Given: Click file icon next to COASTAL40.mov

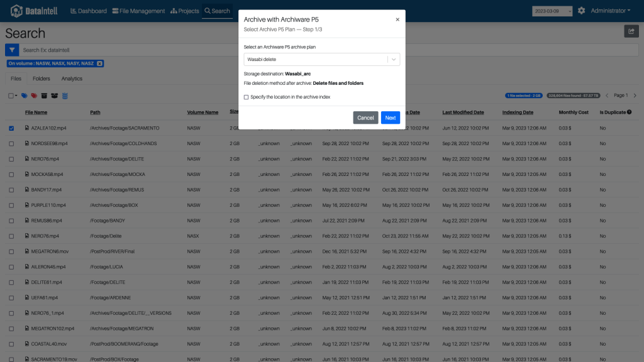Looking at the screenshot, I should 26,344.
